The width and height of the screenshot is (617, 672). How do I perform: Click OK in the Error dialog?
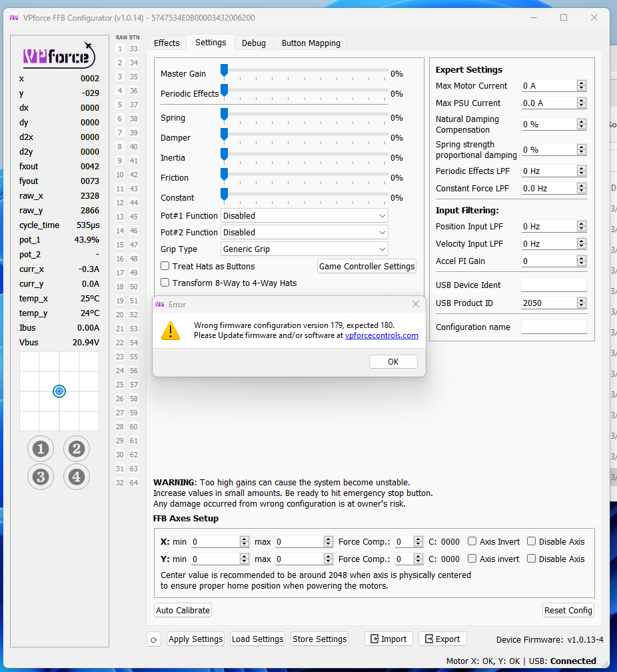(393, 362)
